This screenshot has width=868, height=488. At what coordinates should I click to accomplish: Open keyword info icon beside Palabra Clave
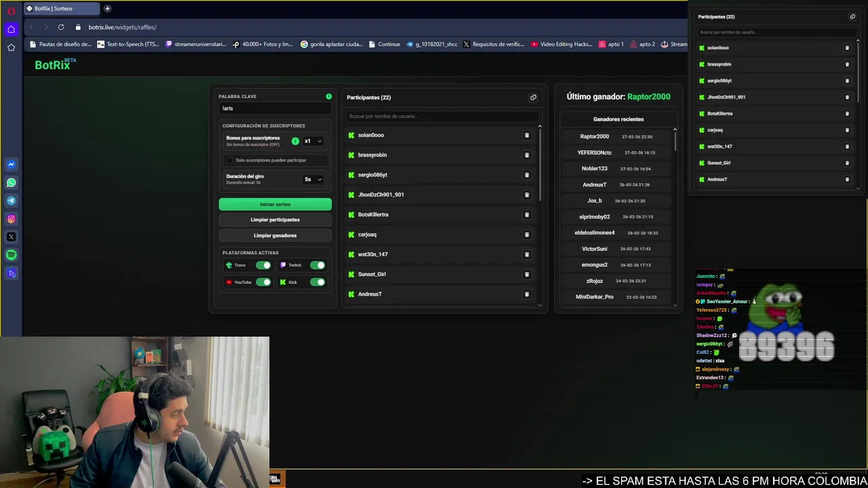[329, 96]
